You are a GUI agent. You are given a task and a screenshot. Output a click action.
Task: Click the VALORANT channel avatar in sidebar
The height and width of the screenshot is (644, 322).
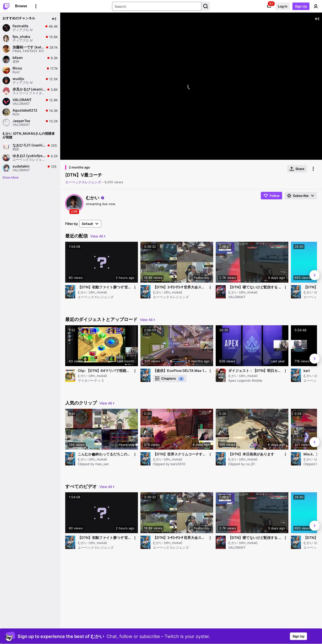tap(6, 102)
